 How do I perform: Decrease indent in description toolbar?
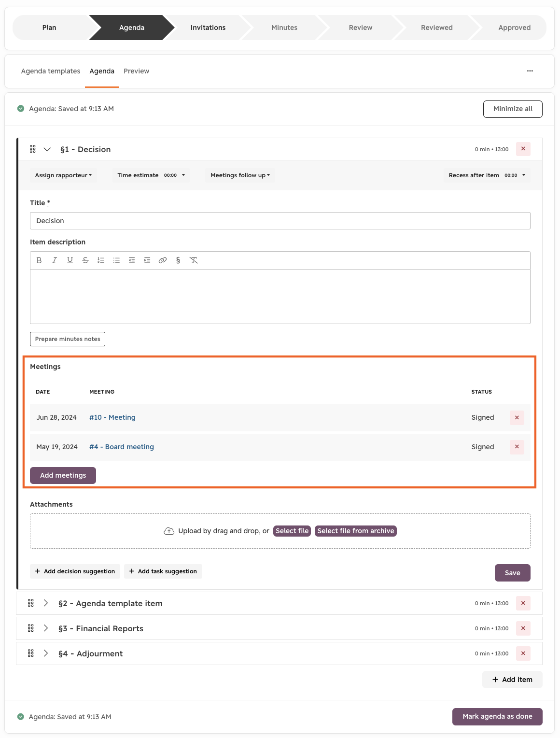(132, 260)
